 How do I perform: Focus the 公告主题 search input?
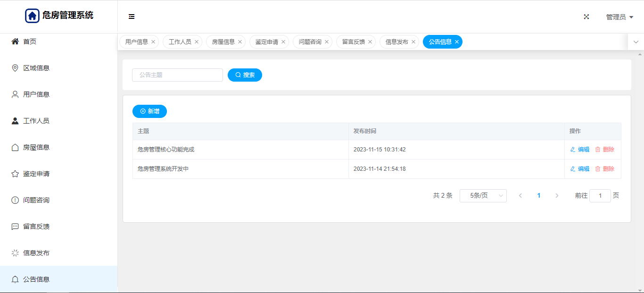[x=177, y=75]
